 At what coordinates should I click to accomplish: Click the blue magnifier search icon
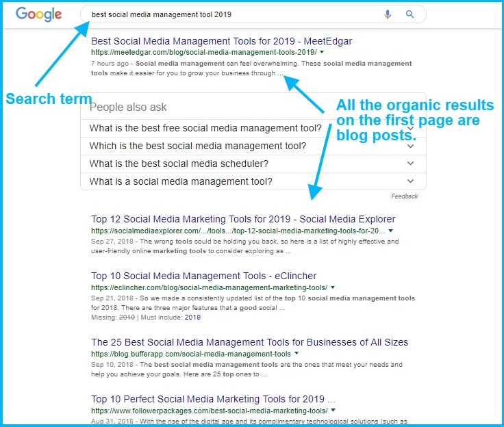409,14
